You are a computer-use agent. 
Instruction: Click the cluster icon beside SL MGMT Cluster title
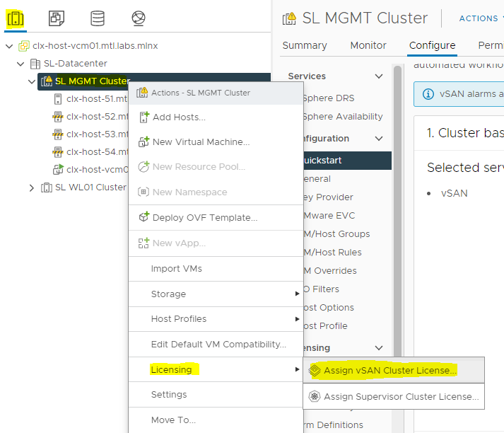(289, 18)
